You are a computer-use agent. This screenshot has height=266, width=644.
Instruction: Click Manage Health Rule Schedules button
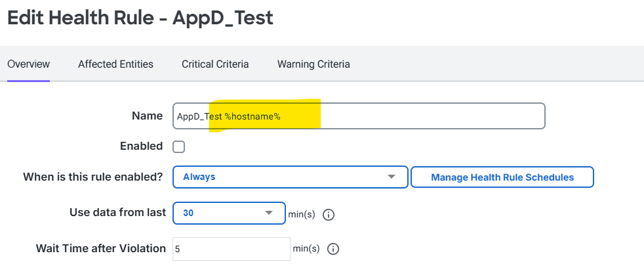click(502, 177)
